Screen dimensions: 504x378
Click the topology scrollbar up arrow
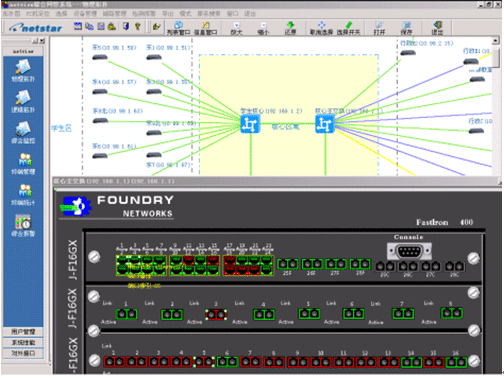point(496,41)
